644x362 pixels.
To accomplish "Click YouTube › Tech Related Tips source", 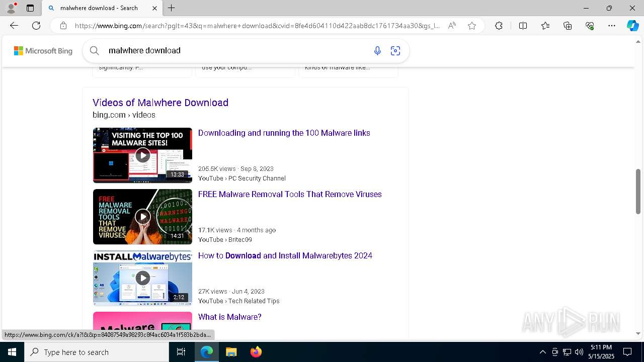I will 238,301.
